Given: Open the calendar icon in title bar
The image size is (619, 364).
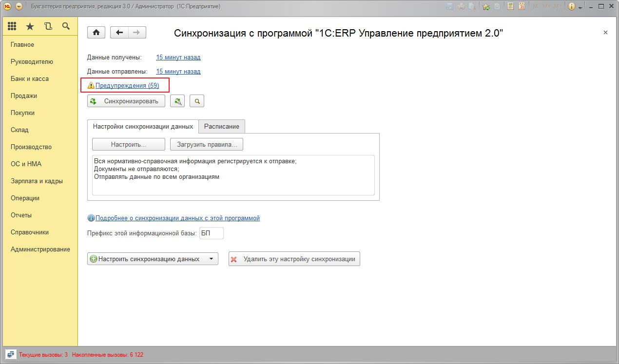Looking at the screenshot, I should click(x=522, y=6).
